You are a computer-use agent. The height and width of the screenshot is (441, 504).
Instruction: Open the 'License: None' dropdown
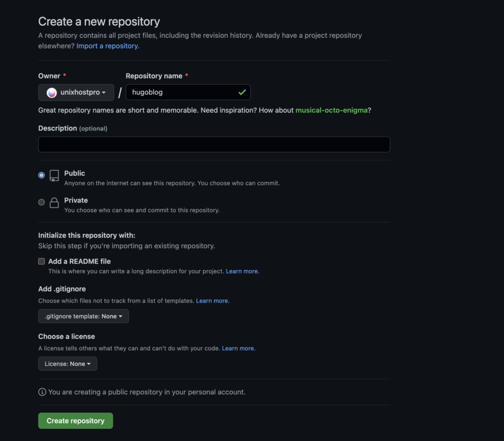coord(67,364)
